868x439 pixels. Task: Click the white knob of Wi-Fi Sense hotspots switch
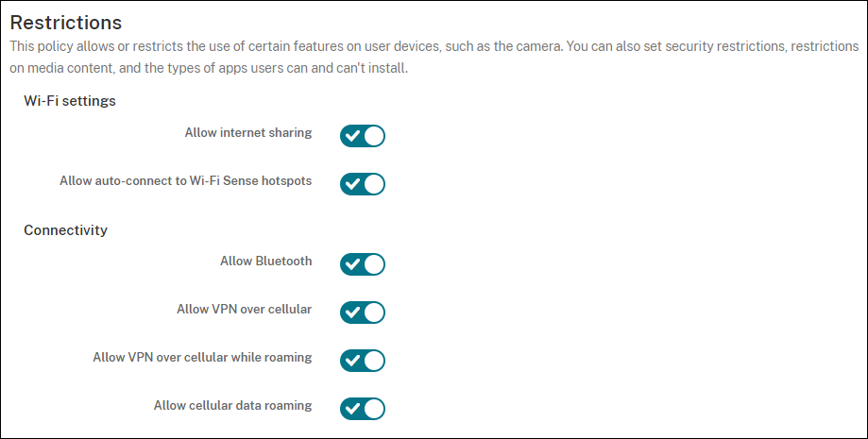click(374, 184)
